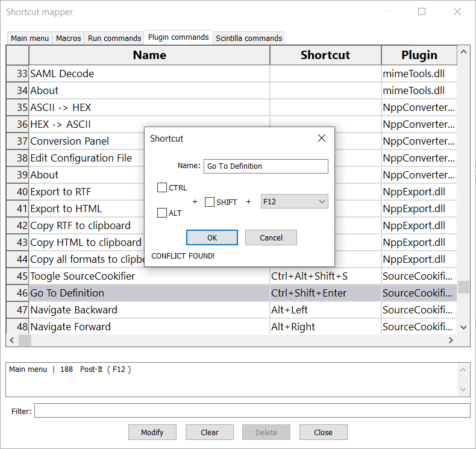The image size is (476, 449).
Task: Switch to the Main menu tab
Action: coord(30,38)
